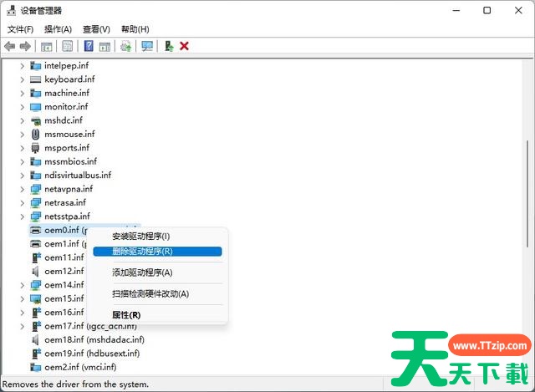Choose 扫描检测硬件改动(A) from context menu
Image resolution: width=535 pixels, height=392 pixels.
pyautogui.click(x=157, y=293)
